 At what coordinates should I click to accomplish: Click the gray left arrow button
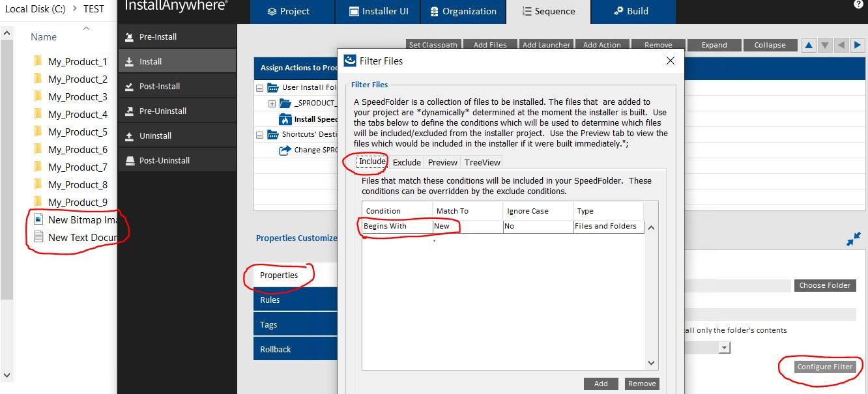841,45
